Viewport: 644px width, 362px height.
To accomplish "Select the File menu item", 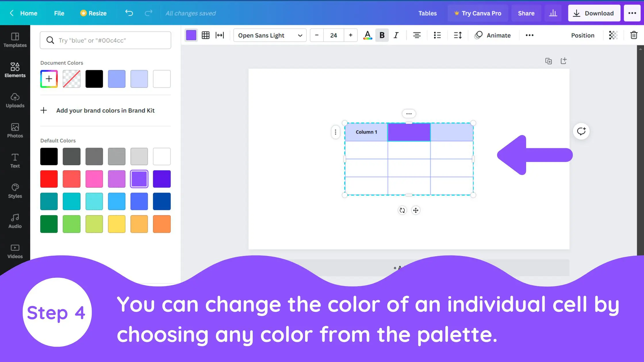I will click(59, 13).
